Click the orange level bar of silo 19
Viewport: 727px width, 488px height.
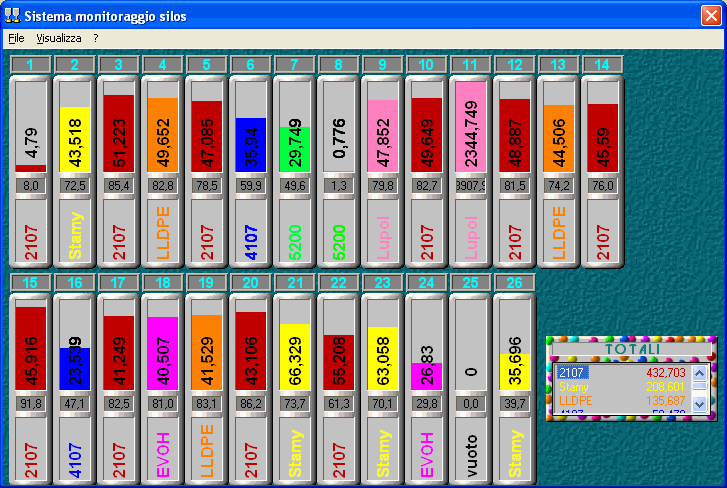pos(206,354)
